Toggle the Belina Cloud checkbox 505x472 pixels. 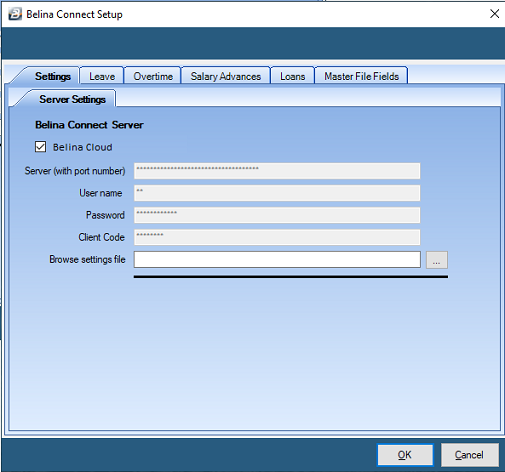point(41,147)
